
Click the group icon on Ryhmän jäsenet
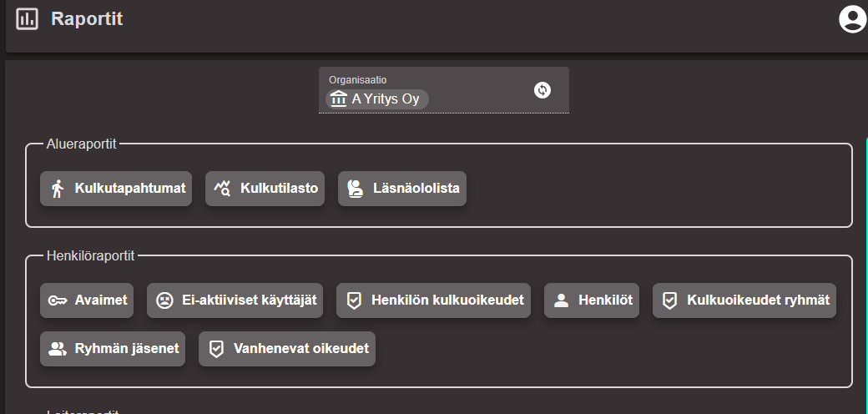click(58, 349)
